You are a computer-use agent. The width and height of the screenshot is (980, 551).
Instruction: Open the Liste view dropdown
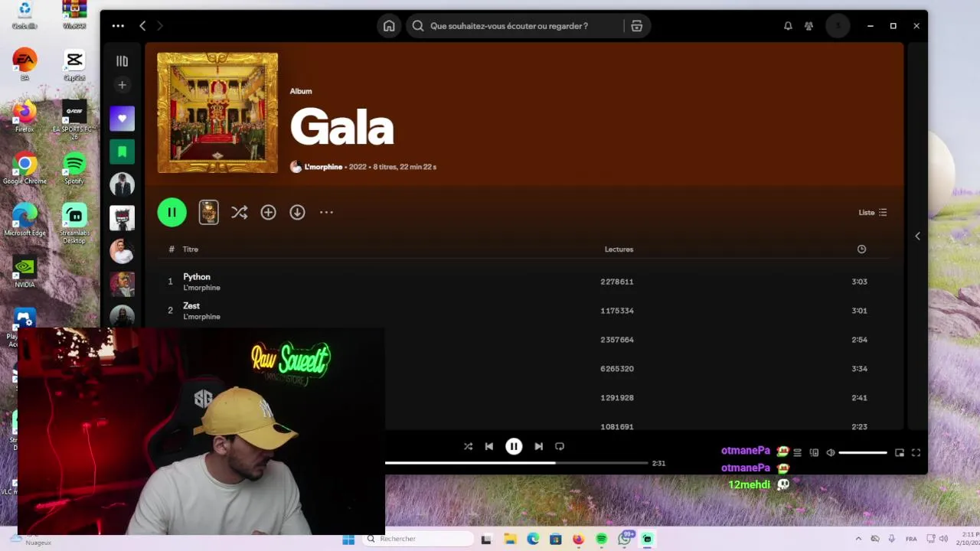click(872, 212)
